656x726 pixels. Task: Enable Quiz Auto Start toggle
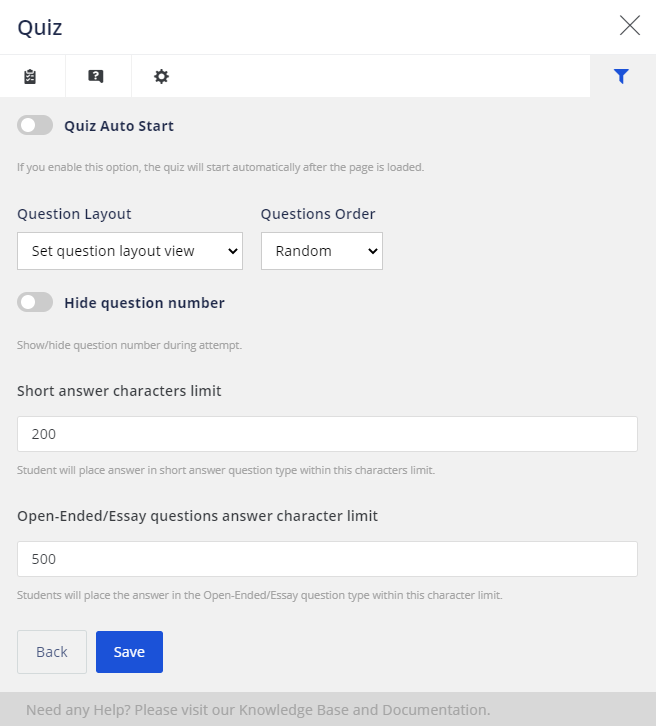(35, 125)
